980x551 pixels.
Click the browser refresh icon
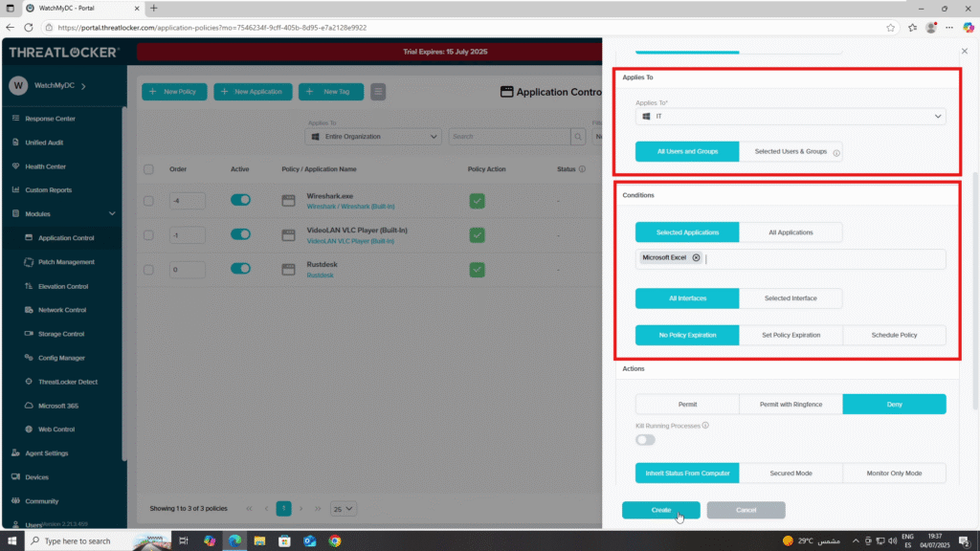(x=29, y=28)
